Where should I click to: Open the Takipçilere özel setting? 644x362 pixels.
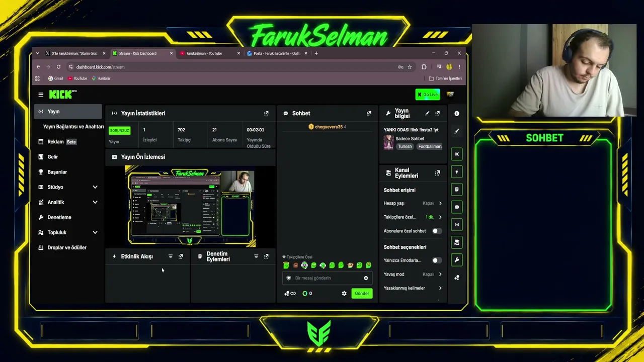click(413, 217)
